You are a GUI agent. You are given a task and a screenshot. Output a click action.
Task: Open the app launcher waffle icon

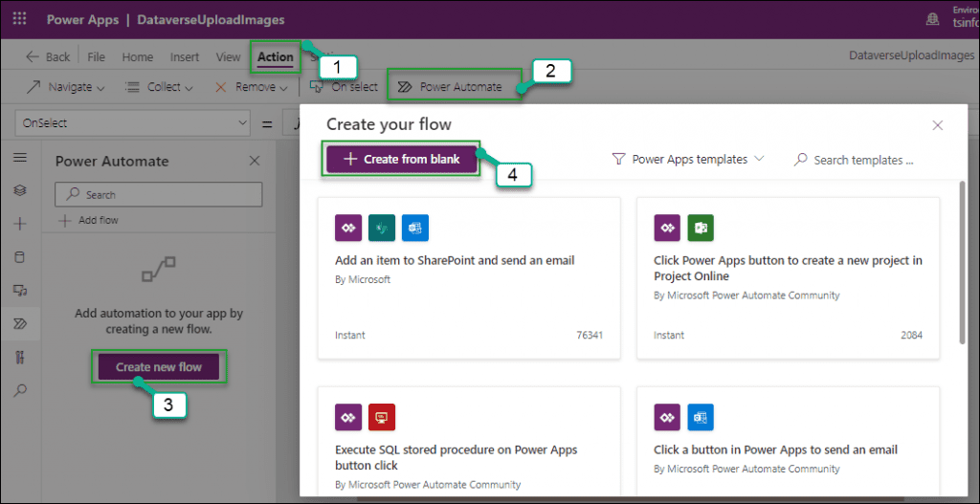[x=19, y=19]
